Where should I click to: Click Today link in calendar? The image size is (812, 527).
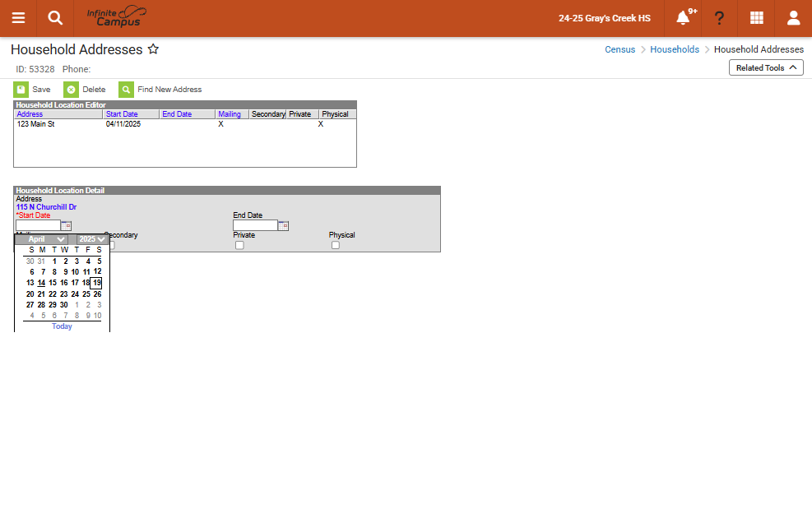[x=62, y=326]
